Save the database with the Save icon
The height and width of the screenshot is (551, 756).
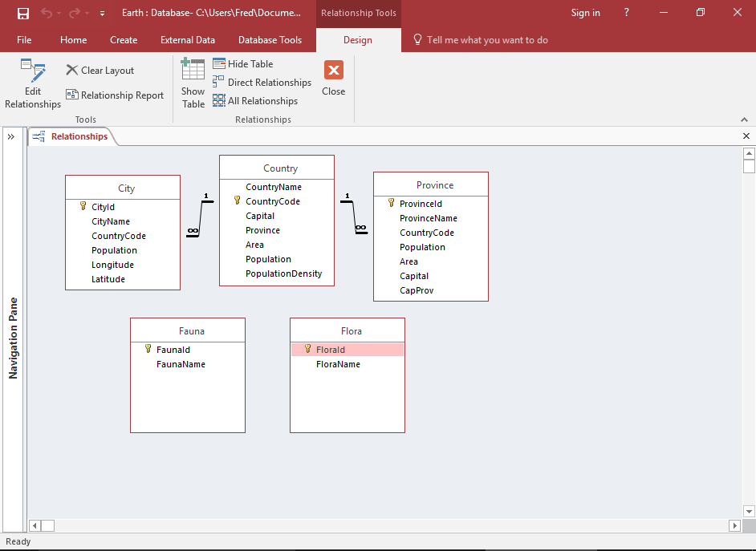pyautogui.click(x=23, y=13)
